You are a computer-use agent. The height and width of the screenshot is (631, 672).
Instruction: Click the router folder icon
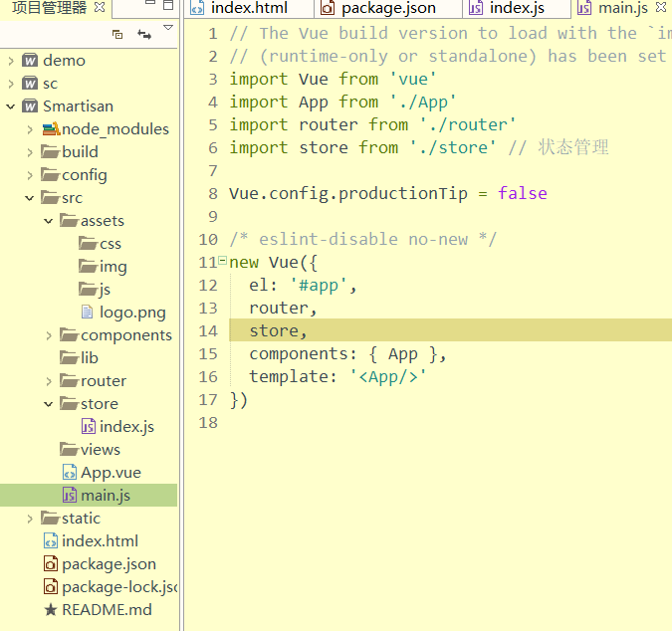69,381
